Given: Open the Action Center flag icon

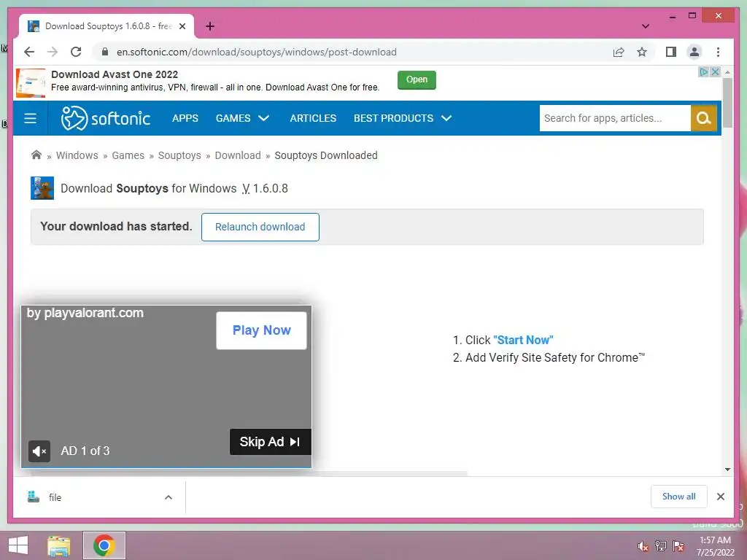Looking at the screenshot, I should pyautogui.click(x=678, y=545).
